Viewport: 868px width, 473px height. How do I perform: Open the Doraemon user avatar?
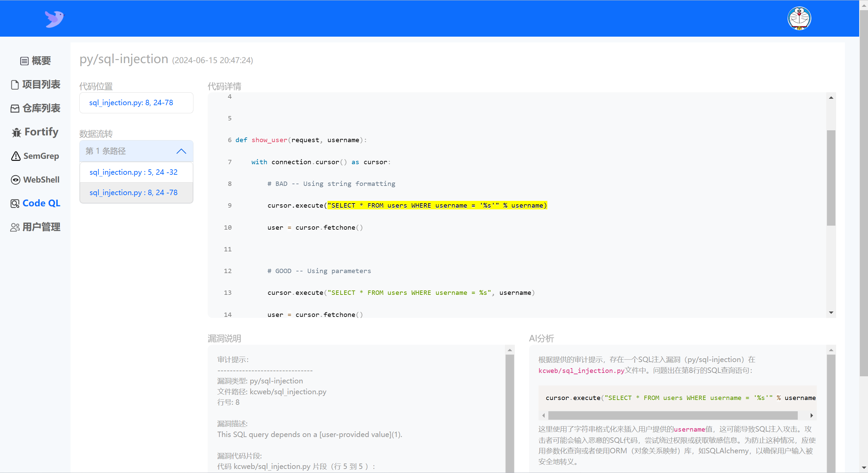(x=799, y=19)
